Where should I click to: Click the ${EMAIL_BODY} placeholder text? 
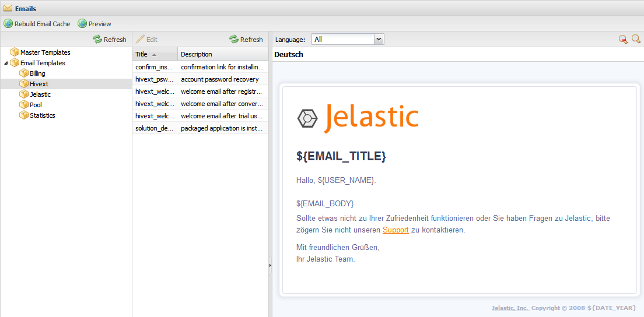click(325, 203)
